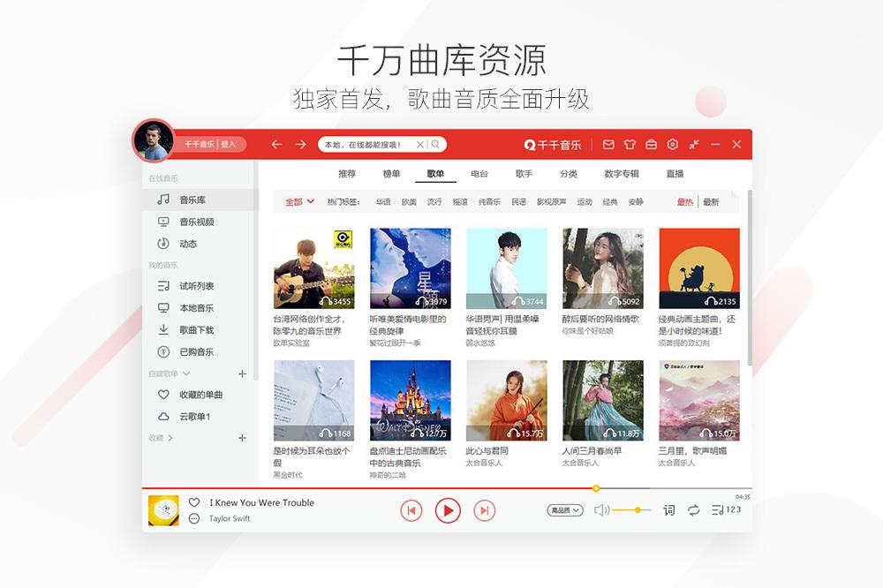
Task: Toggle loop playback mode icon
Action: coord(693,510)
